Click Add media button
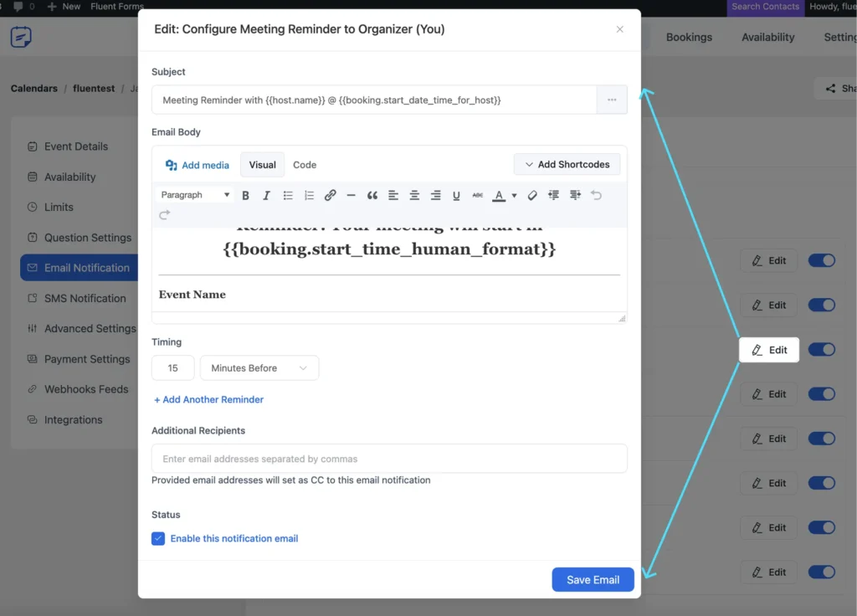This screenshot has width=857, height=616. 198,165
